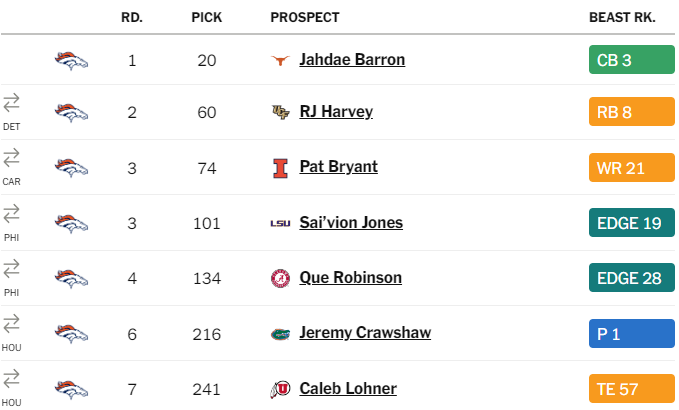The height and width of the screenshot is (410, 679).
Task: Open the RJ Harvey prospect link
Action: 336,112
